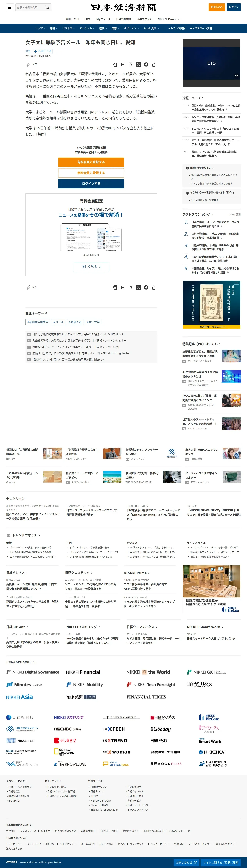Open FINANCIAL TIMES logo link

click(146, 697)
